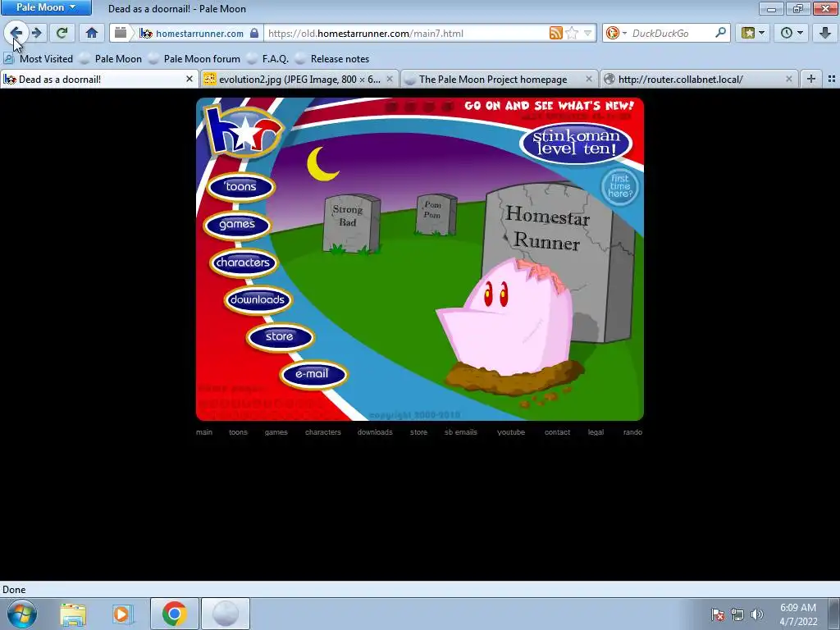840x630 pixels.
Task: Open the F.A.Q. bookmark
Action: pyautogui.click(x=268, y=59)
